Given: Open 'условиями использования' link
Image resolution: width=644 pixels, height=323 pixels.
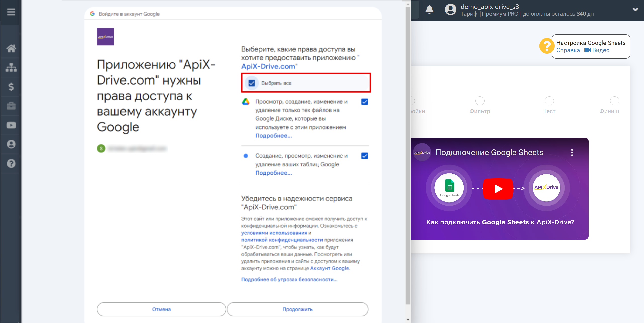Looking at the screenshot, I should (x=274, y=233).
